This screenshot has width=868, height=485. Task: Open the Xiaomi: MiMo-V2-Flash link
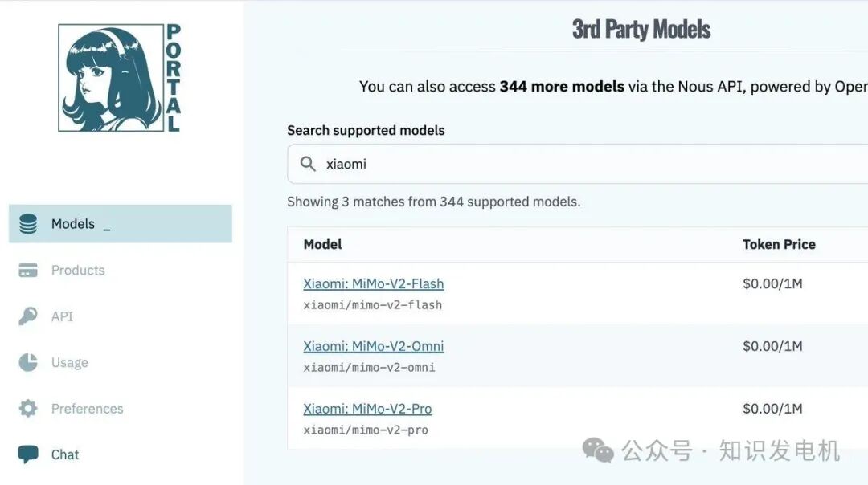click(x=373, y=283)
